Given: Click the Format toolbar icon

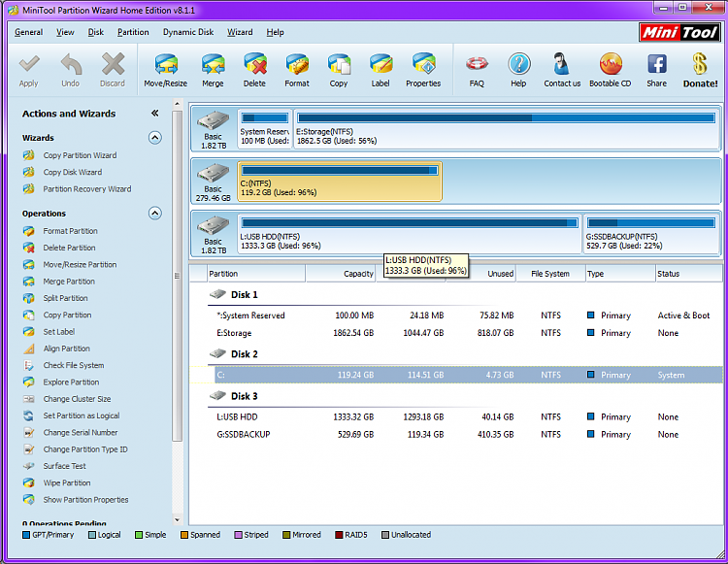Looking at the screenshot, I should pos(297,64).
